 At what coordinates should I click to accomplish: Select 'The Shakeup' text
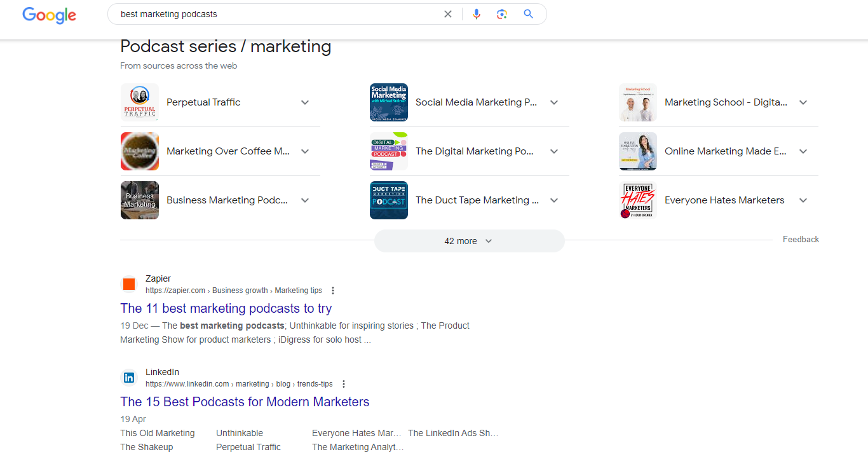coord(147,447)
